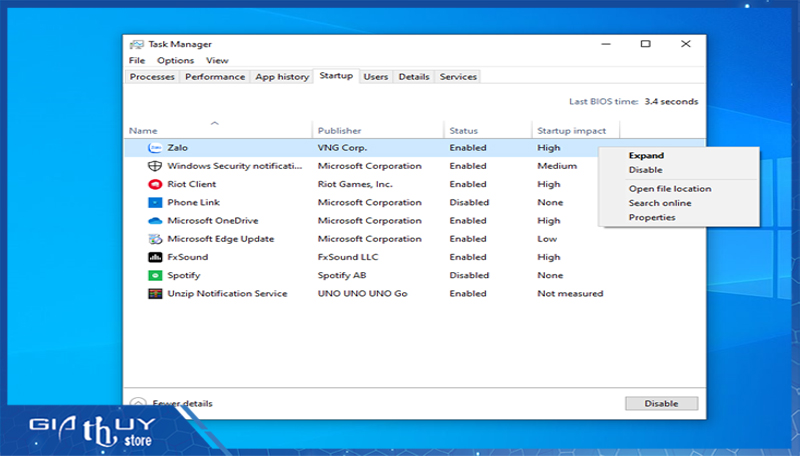The width and height of the screenshot is (800, 456).
Task: Click the Zalo app icon
Action: click(x=155, y=148)
